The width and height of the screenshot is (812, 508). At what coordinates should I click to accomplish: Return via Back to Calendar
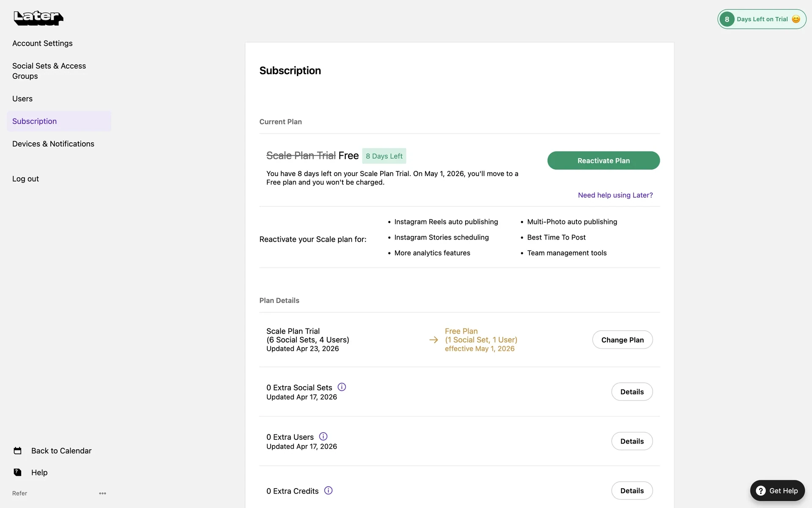coord(61,451)
